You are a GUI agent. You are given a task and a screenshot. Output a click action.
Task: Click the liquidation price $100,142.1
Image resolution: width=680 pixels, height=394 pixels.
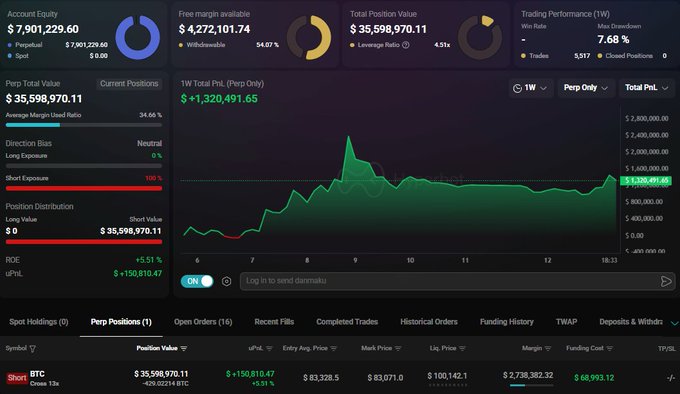[447, 375]
